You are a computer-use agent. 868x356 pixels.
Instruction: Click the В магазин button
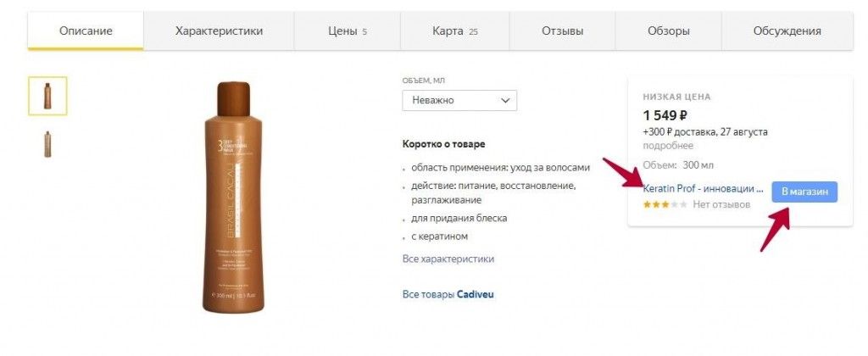[x=804, y=192]
